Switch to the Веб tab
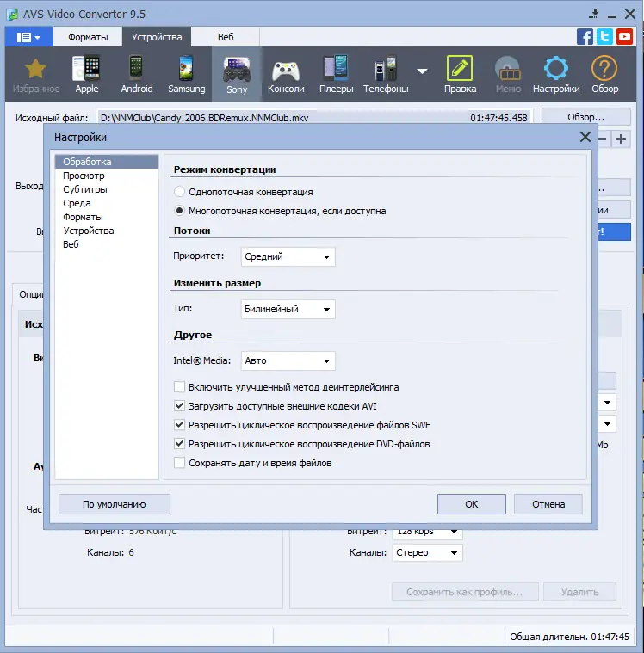644x653 pixels. coord(226,37)
